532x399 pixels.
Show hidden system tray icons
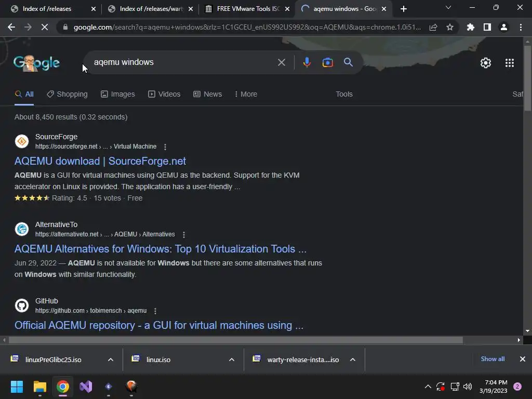428,387
